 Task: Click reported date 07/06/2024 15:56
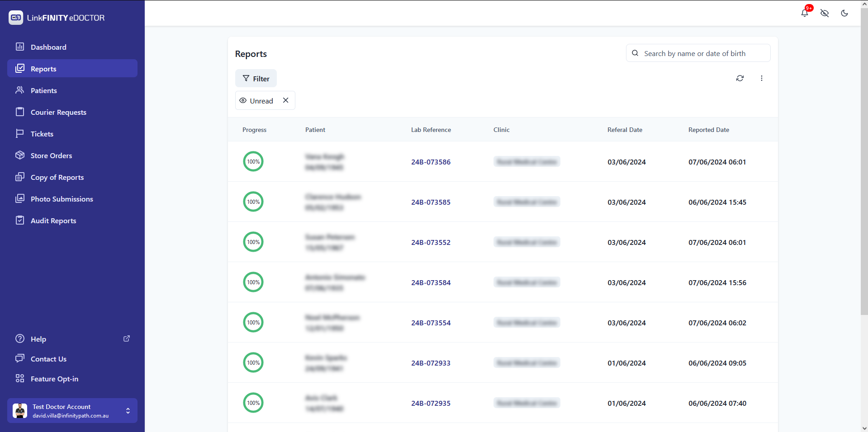tap(717, 282)
